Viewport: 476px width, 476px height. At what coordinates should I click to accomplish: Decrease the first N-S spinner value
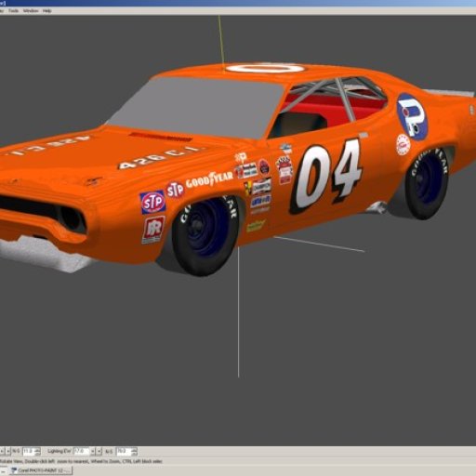(37, 454)
